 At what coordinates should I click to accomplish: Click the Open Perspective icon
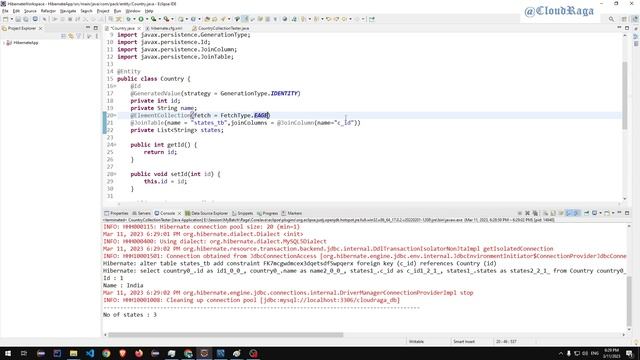[624, 19]
